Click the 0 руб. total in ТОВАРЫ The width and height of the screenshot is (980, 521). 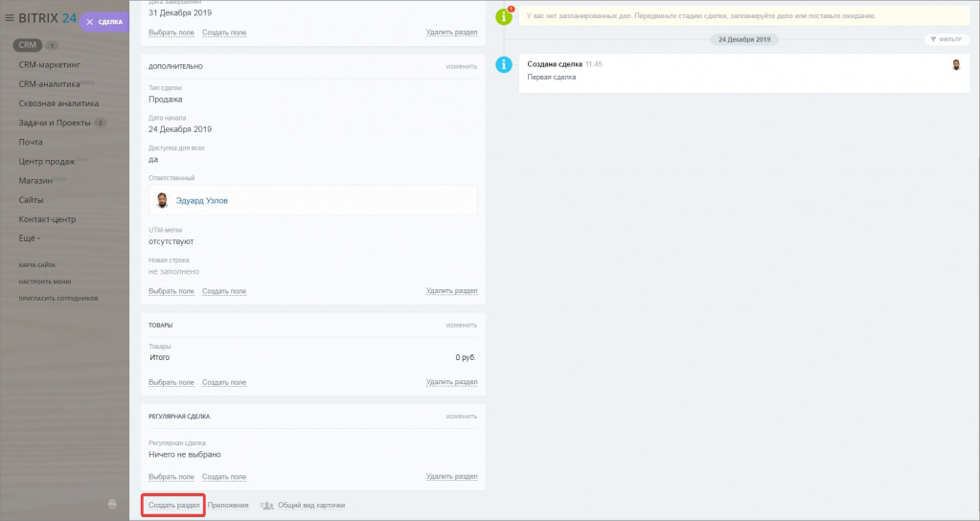(x=466, y=357)
